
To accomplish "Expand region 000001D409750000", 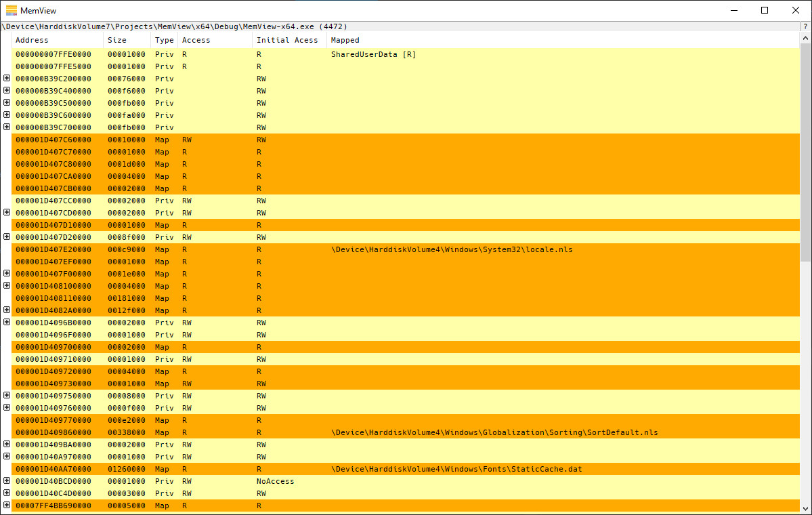I will pyautogui.click(x=7, y=395).
